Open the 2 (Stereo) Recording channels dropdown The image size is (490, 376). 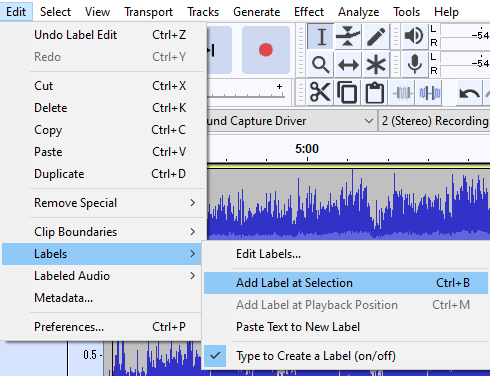[434, 121]
